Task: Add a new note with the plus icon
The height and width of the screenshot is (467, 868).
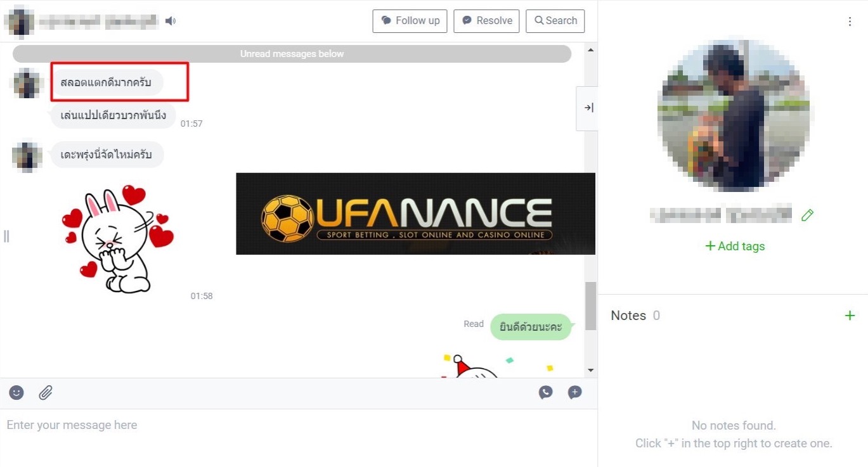Action: (x=850, y=316)
